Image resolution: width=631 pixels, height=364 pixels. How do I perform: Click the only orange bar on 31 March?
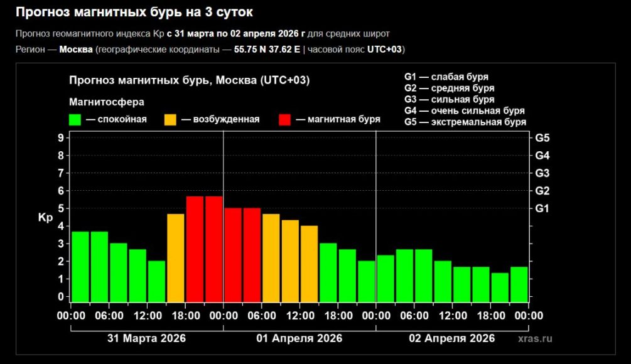click(176, 257)
